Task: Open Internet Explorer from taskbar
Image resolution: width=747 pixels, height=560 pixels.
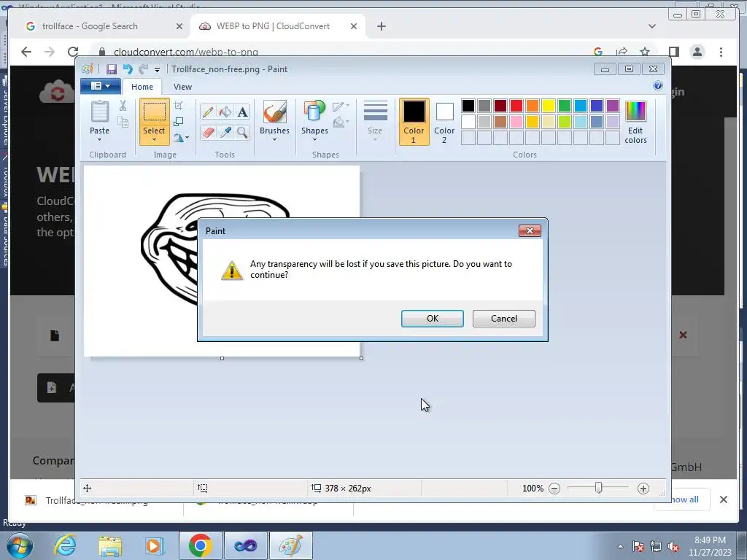Action: coord(65,545)
